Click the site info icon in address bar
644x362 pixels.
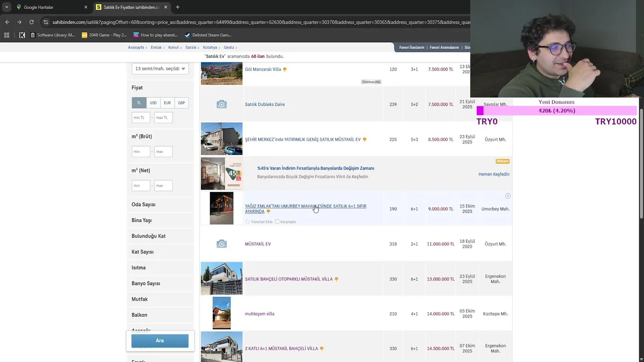pos(46,22)
